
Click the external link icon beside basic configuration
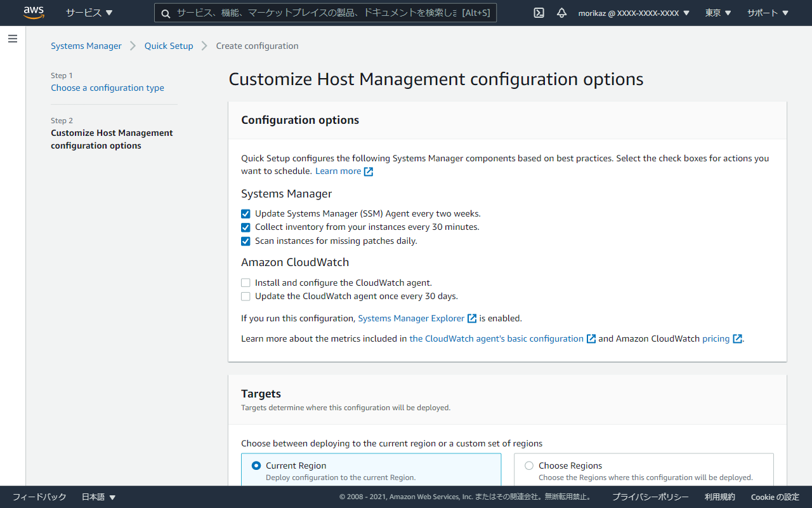coord(591,338)
